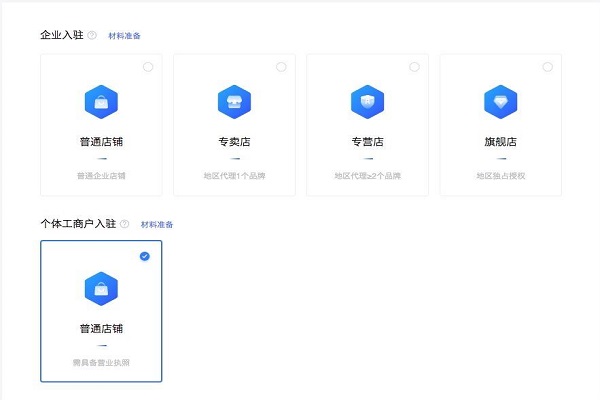Select the 旗舰店 card radio button
The image size is (600, 400).
coord(547,67)
